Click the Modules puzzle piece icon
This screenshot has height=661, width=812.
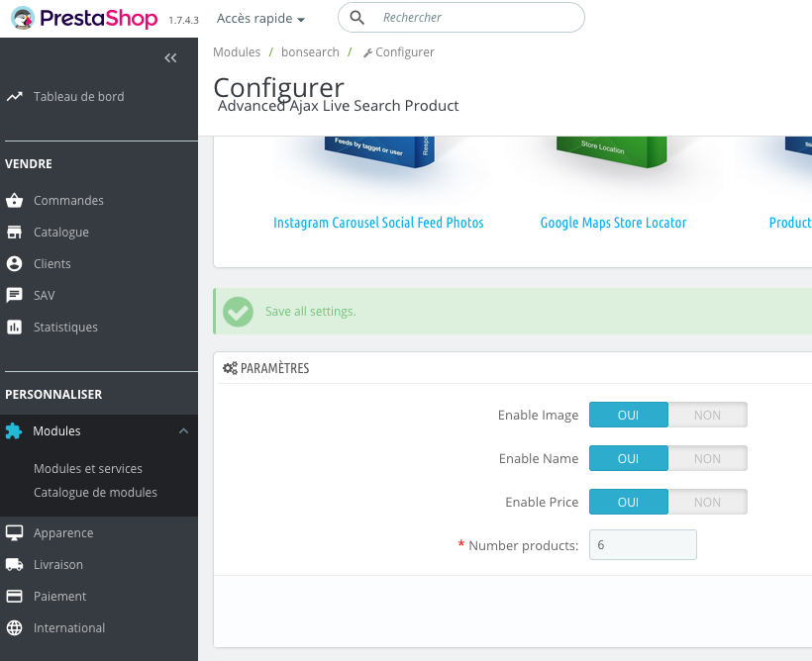pos(14,430)
